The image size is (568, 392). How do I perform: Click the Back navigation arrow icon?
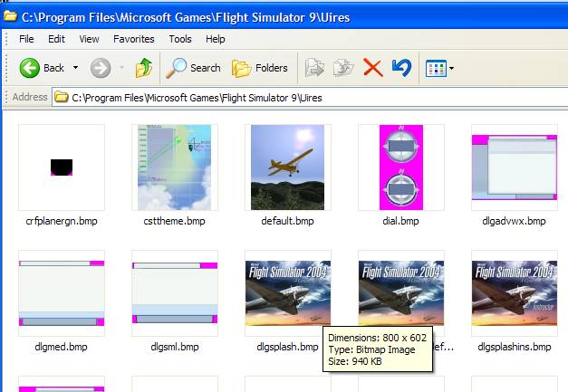(x=30, y=68)
